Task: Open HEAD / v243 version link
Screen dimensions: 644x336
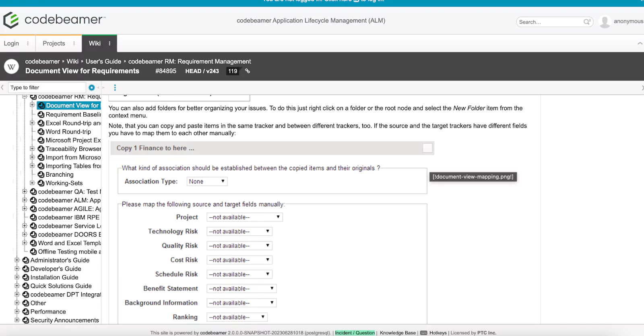Action: click(x=202, y=71)
